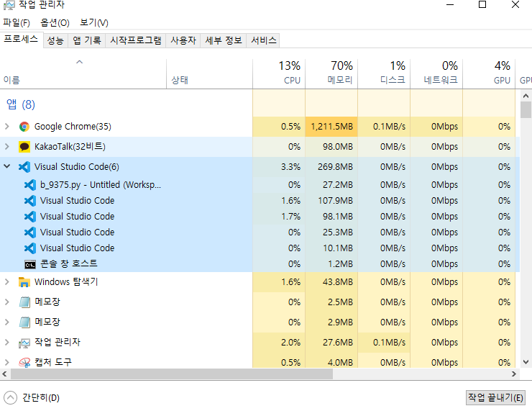
Task: Collapse view with 간단히(D) arrow button
Action: [10, 398]
